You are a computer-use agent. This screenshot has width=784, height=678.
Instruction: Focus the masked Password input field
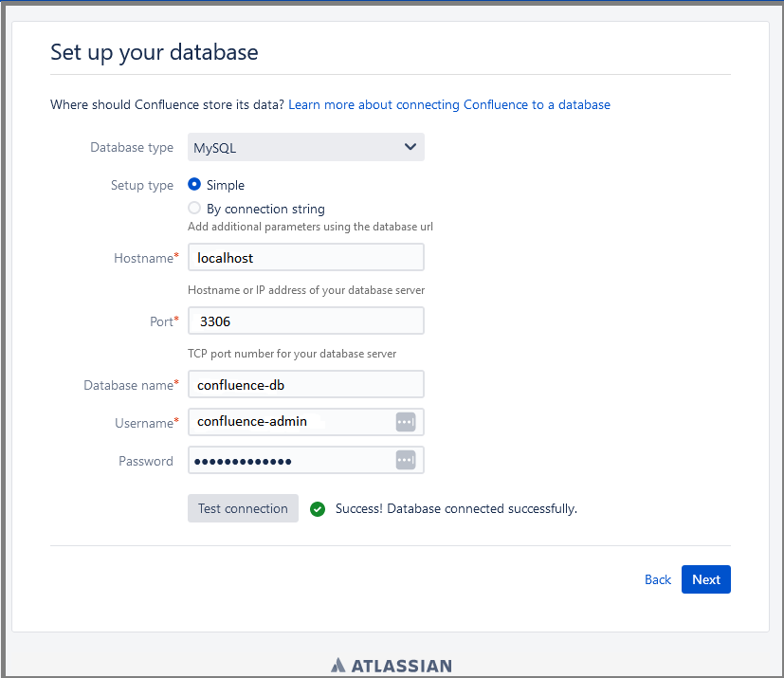(x=306, y=460)
